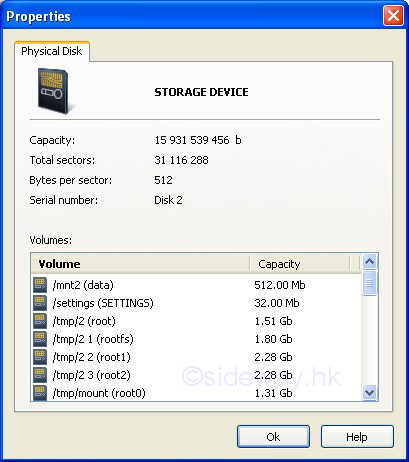Click the storage device memory card icon

(x=53, y=91)
